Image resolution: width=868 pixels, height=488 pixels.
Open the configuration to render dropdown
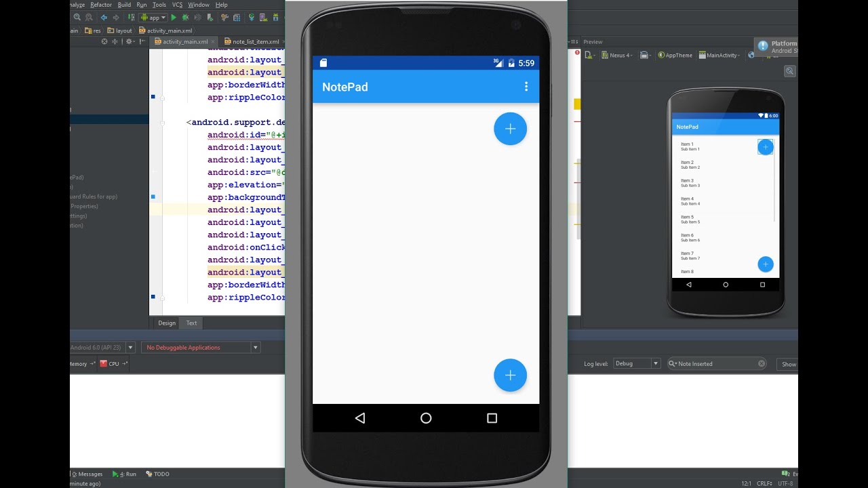coord(590,56)
